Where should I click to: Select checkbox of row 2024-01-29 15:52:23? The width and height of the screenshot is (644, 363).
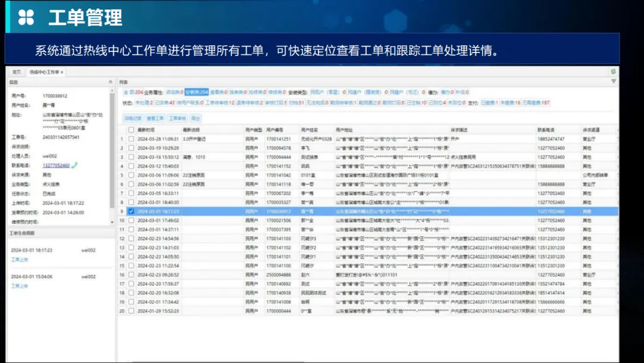[x=131, y=311]
